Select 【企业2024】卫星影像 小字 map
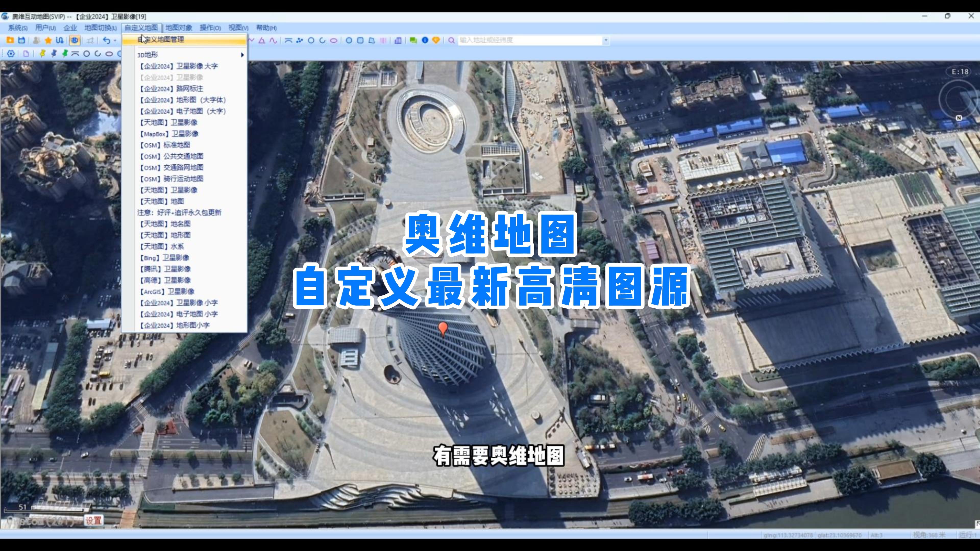This screenshot has height=551, width=980. tap(184, 303)
